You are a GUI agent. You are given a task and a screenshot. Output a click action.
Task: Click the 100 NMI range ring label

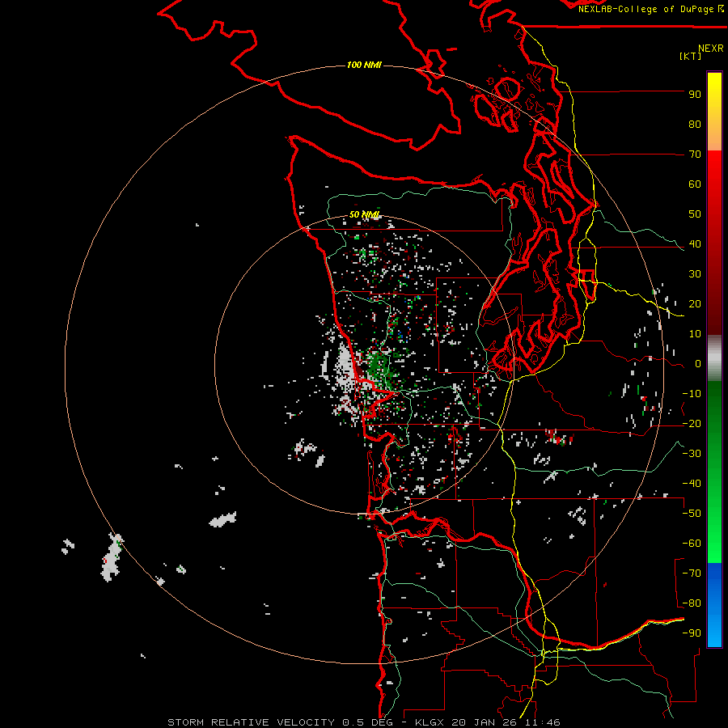click(364, 65)
